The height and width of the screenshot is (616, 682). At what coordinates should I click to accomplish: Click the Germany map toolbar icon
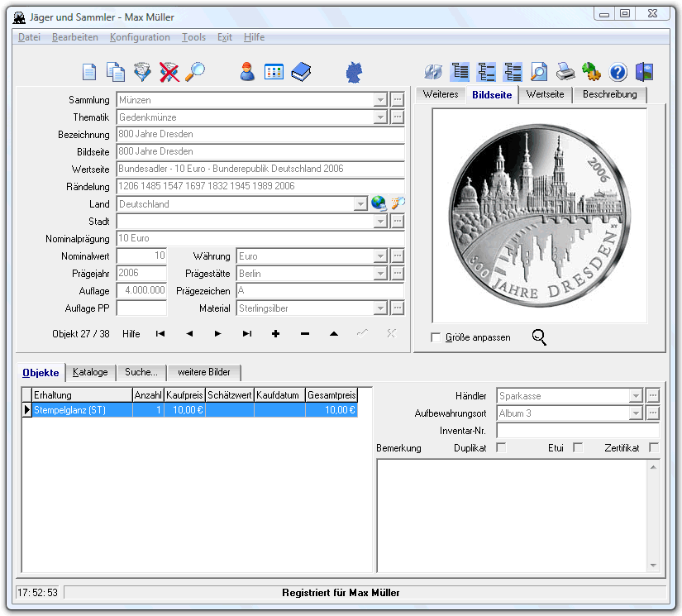coord(354,72)
